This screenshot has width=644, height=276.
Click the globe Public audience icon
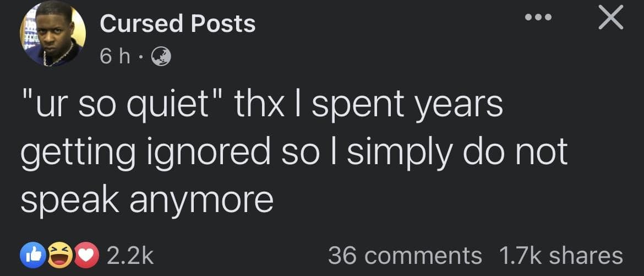tap(161, 55)
